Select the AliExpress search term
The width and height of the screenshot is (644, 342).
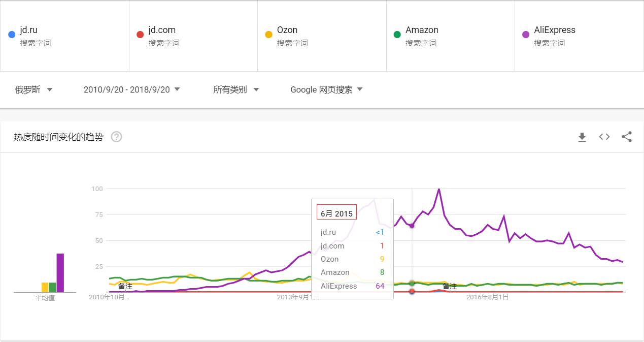coord(555,30)
